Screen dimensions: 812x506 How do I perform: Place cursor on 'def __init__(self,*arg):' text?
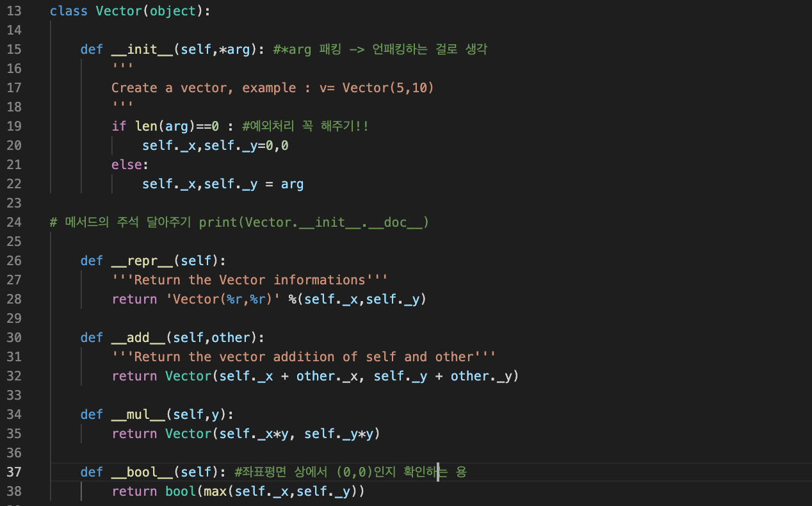(x=173, y=49)
